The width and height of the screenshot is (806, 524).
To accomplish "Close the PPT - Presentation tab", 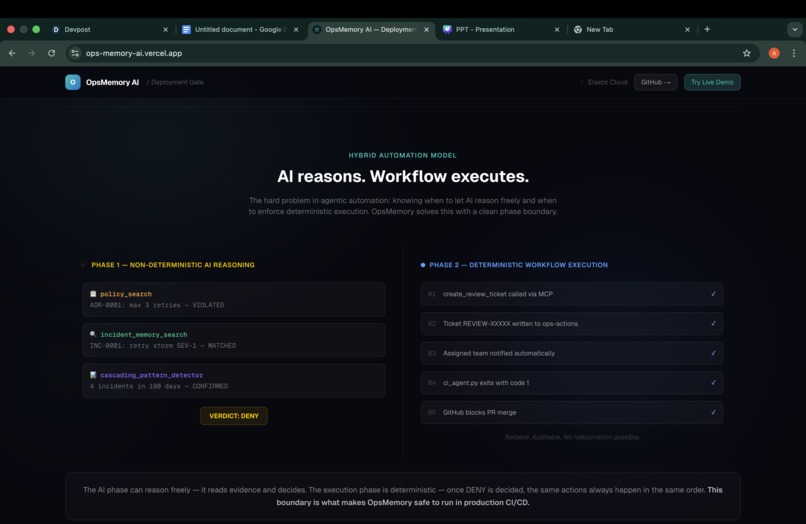I will pyautogui.click(x=557, y=30).
